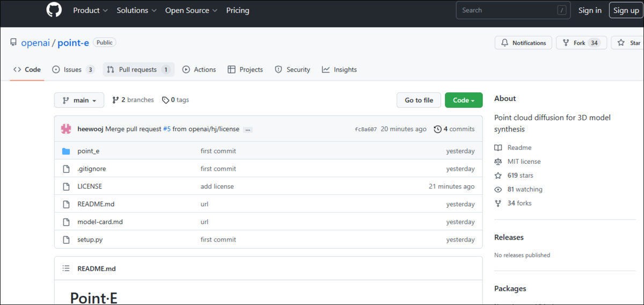Click the Sign up button
644x305 pixels.
pos(626,10)
